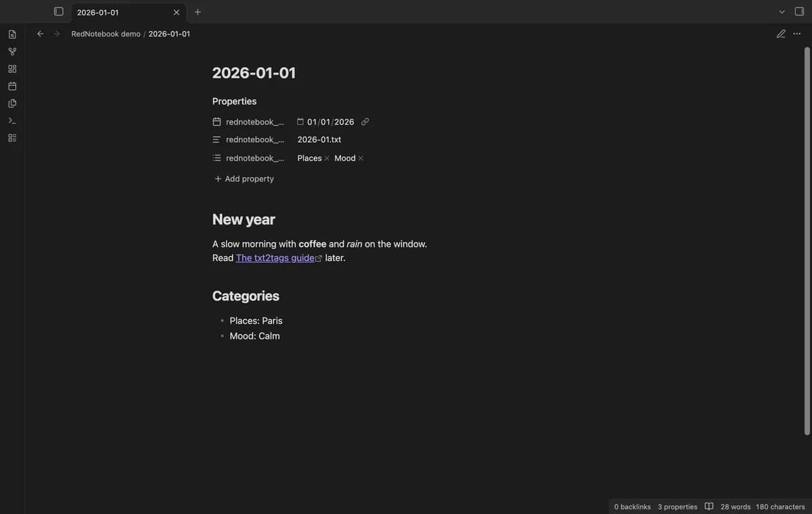Click the italic word rain
The width and height of the screenshot is (812, 514).
click(x=355, y=243)
